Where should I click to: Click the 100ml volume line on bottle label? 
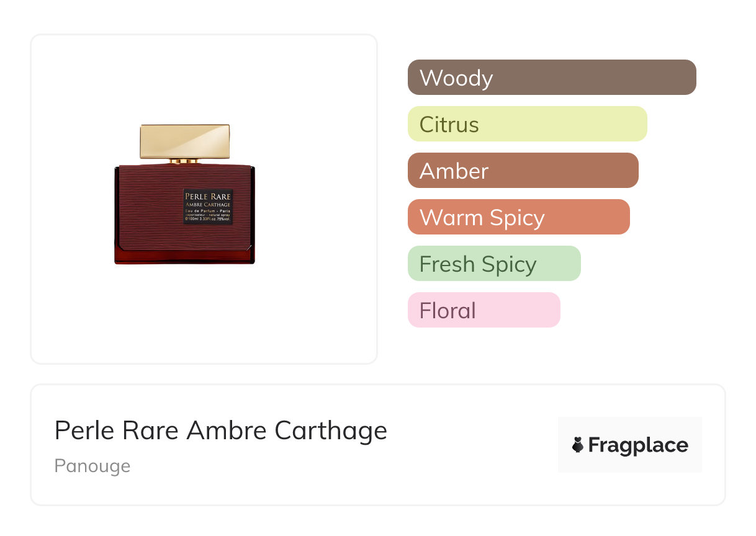[x=208, y=220]
